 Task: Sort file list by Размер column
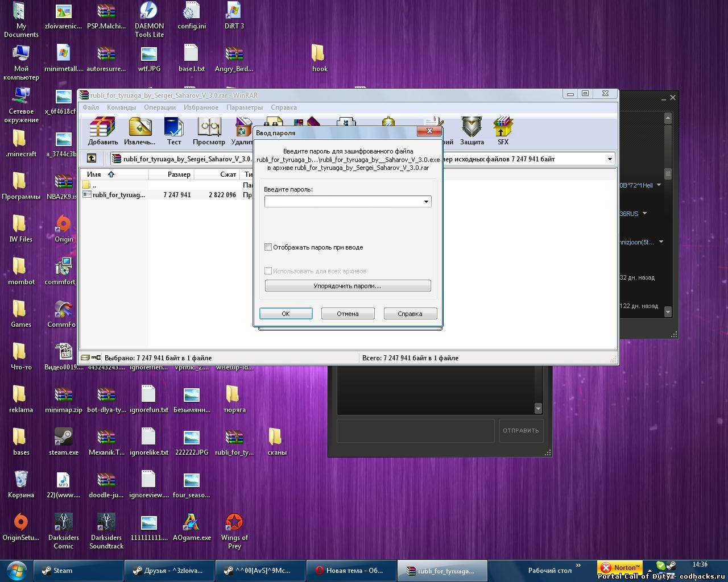point(179,174)
